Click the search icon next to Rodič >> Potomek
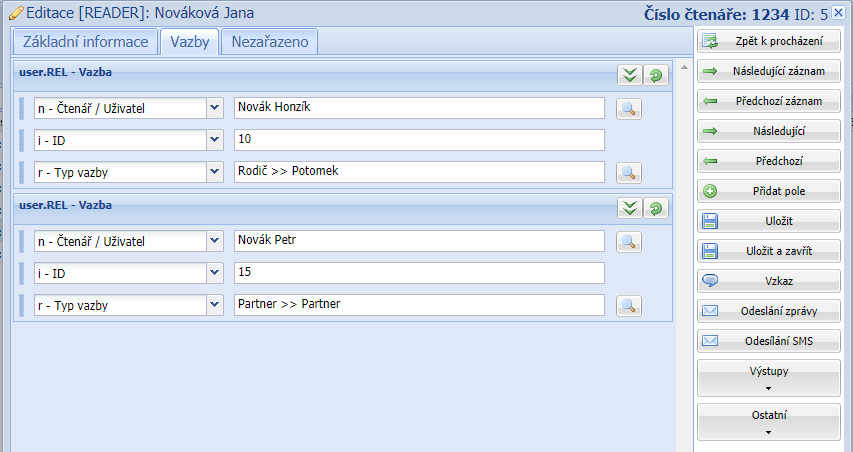This screenshot has height=452, width=853. (628, 172)
